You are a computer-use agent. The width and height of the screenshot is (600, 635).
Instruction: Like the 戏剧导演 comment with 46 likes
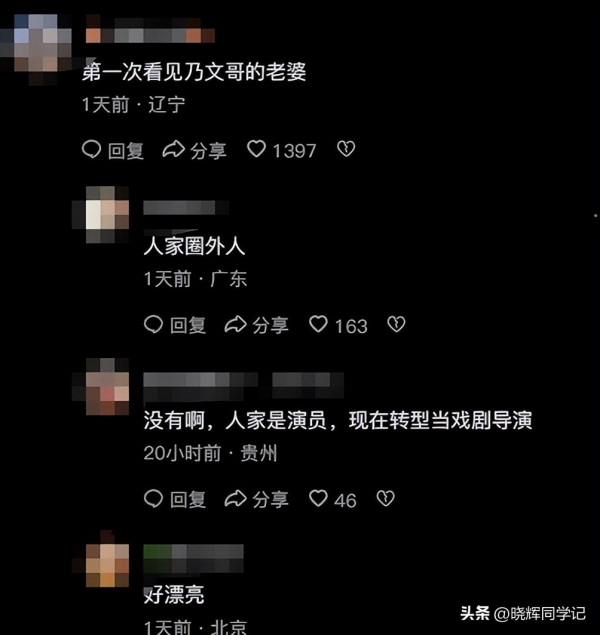tap(318, 499)
